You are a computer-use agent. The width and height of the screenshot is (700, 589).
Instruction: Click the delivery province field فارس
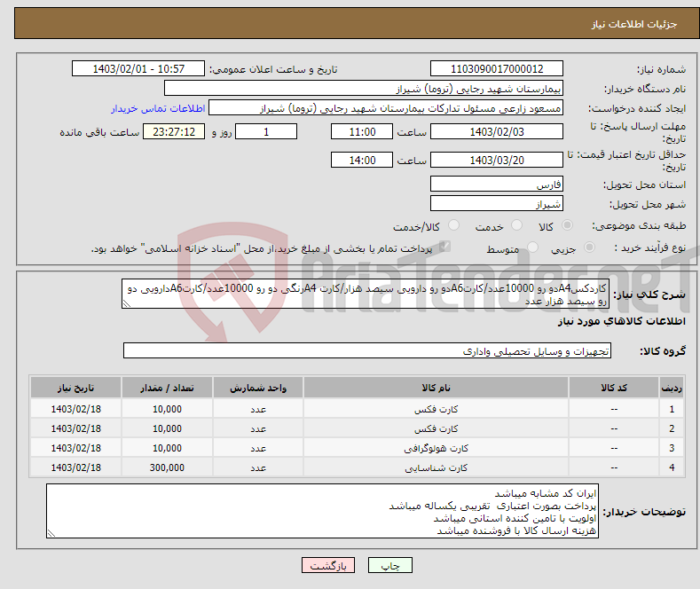pyautogui.click(x=497, y=184)
